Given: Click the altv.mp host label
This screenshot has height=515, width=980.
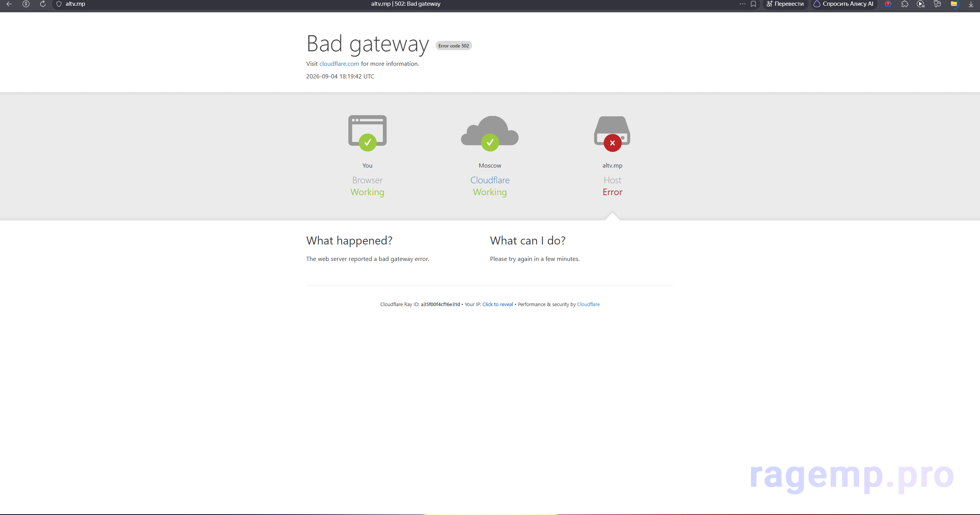Looking at the screenshot, I should (612, 166).
